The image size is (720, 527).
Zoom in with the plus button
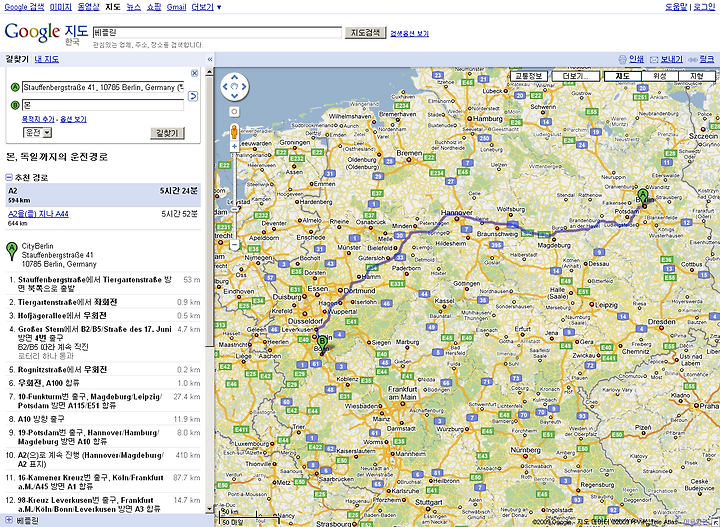[235, 146]
